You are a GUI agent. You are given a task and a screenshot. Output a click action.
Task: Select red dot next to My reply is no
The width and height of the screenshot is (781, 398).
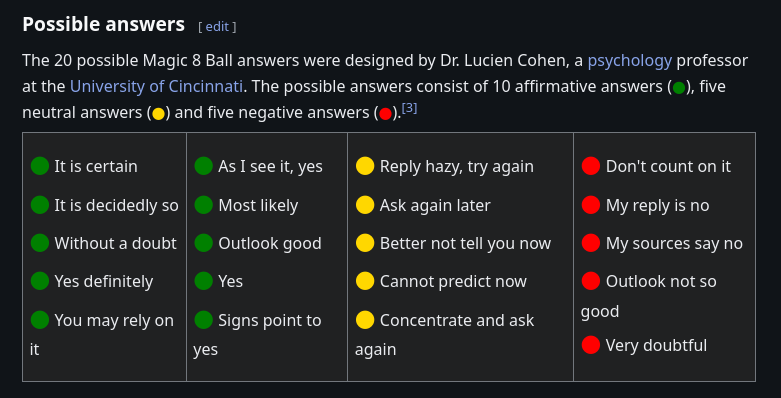tap(591, 205)
